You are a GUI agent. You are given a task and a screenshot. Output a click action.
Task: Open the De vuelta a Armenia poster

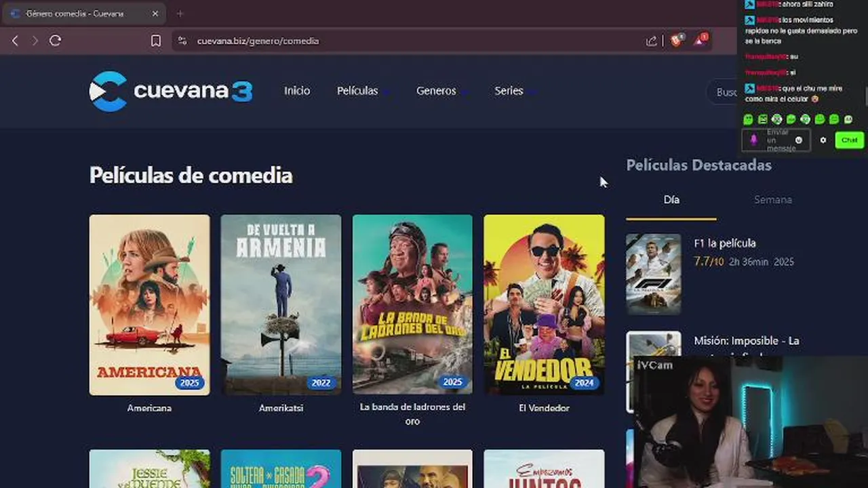(281, 304)
